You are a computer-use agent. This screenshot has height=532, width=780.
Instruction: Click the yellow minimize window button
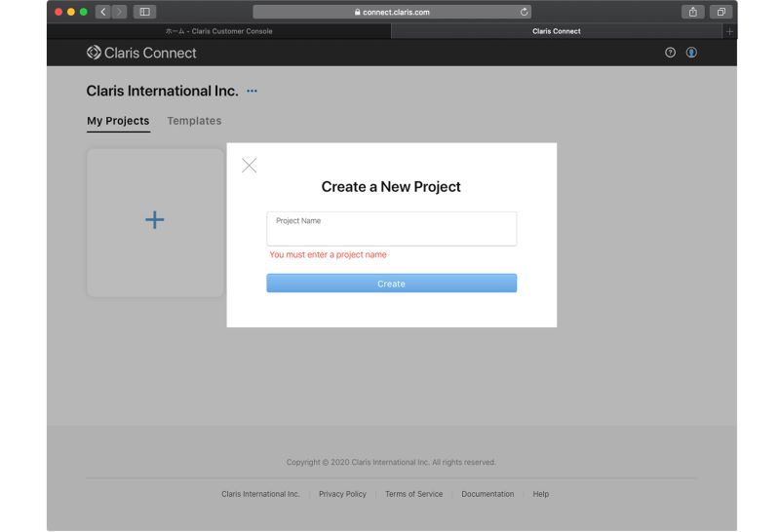(70, 12)
